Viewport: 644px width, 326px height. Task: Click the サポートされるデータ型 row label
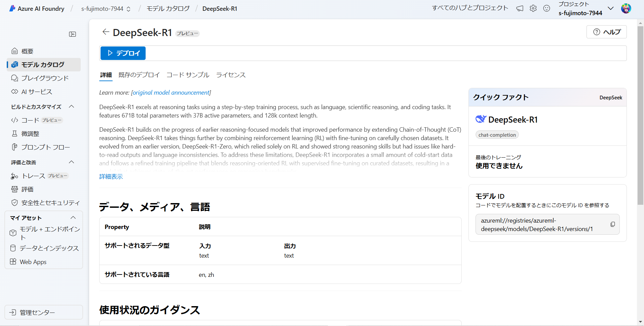137,246
